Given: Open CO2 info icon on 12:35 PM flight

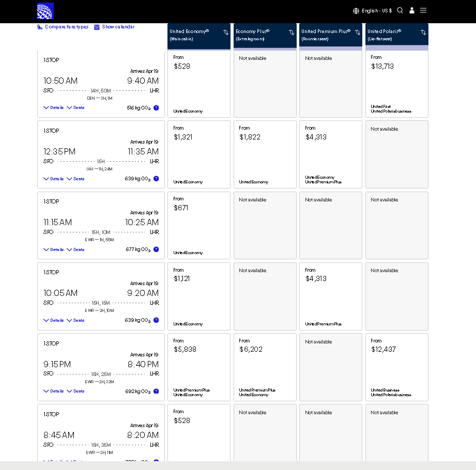Looking at the screenshot, I should click(x=156, y=178).
